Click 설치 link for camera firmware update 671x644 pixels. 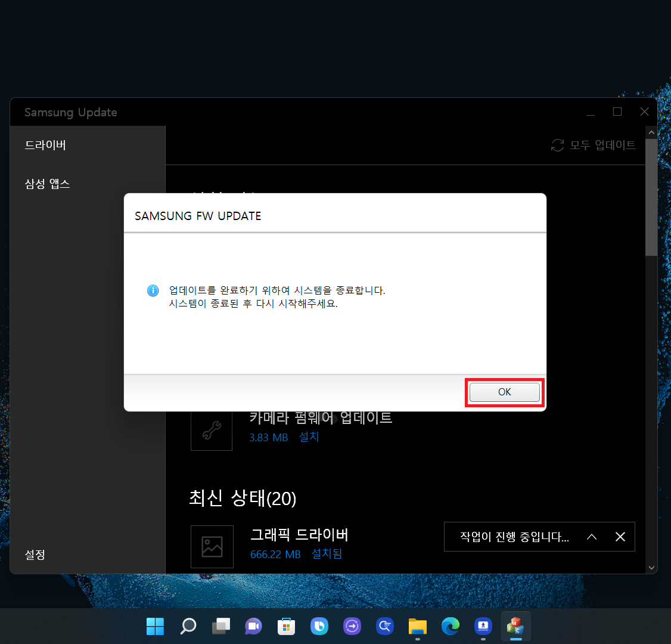pyautogui.click(x=309, y=436)
